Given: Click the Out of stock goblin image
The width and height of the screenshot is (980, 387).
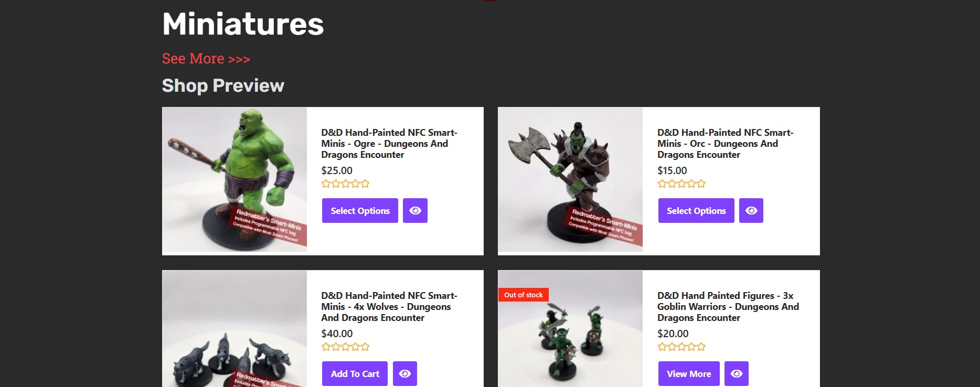Looking at the screenshot, I should [x=570, y=329].
